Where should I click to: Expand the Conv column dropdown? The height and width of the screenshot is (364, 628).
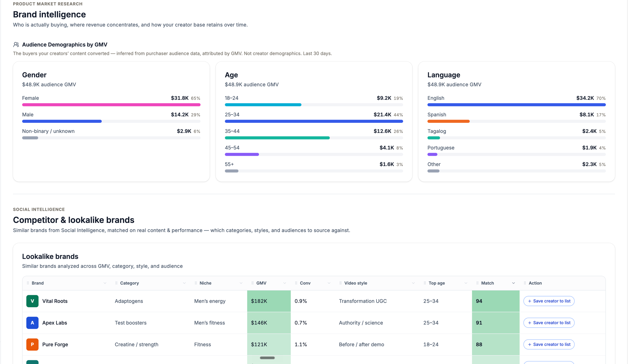tap(329, 283)
